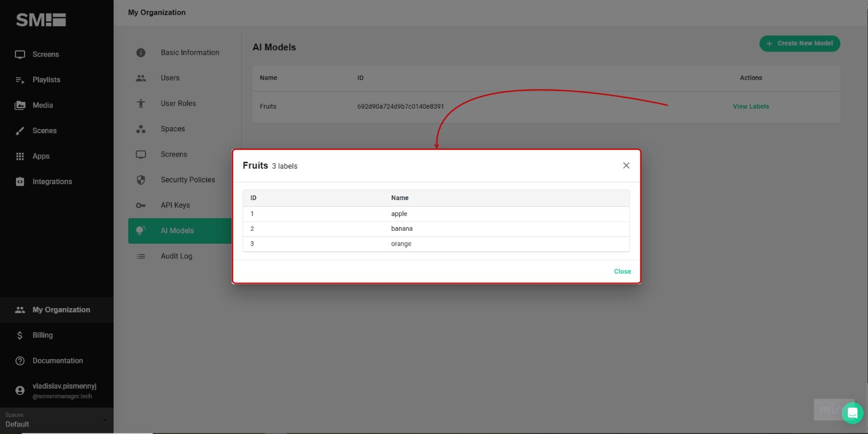Click the Fruits model name in table
868x434 pixels.
[268, 107]
